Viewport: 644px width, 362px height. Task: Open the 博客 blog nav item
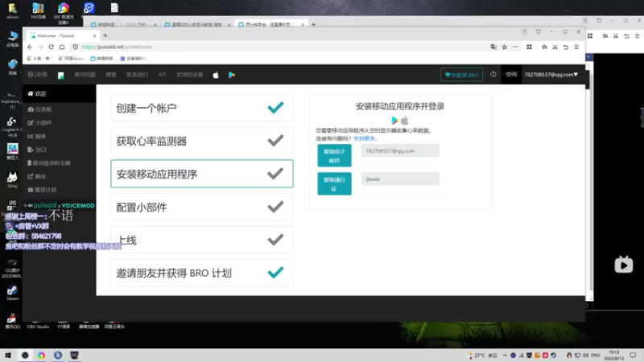111,75
